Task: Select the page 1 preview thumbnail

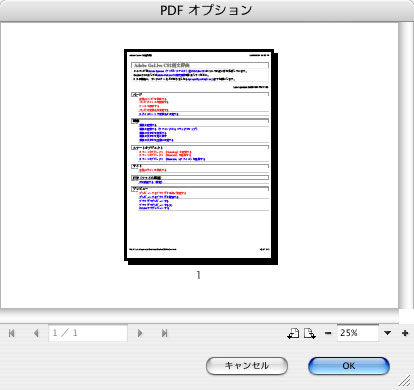Action: (201, 157)
